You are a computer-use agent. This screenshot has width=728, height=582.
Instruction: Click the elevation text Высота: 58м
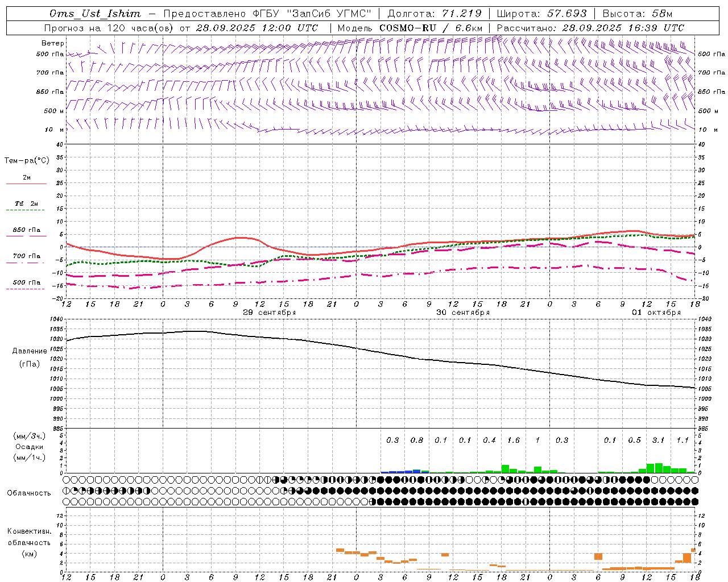click(x=638, y=14)
